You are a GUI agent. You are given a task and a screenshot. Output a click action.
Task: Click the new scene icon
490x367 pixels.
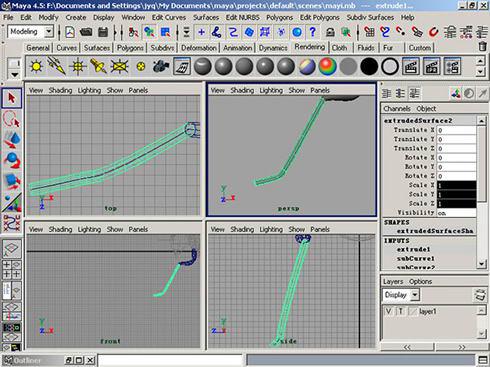tap(70, 32)
